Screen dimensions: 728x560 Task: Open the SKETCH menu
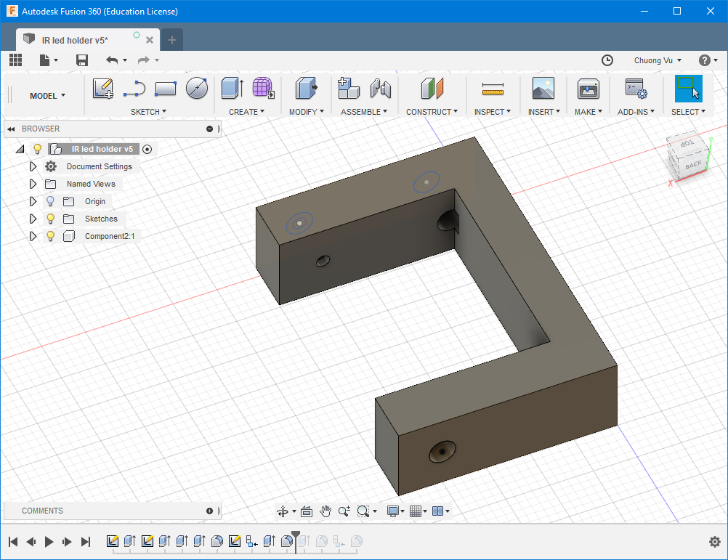coord(148,112)
